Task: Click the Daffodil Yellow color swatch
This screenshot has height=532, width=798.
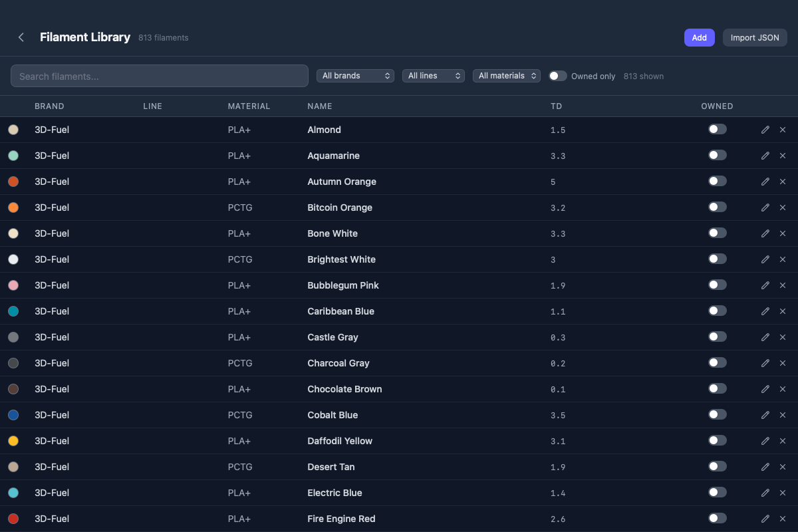Action: (x=13, y=441)
